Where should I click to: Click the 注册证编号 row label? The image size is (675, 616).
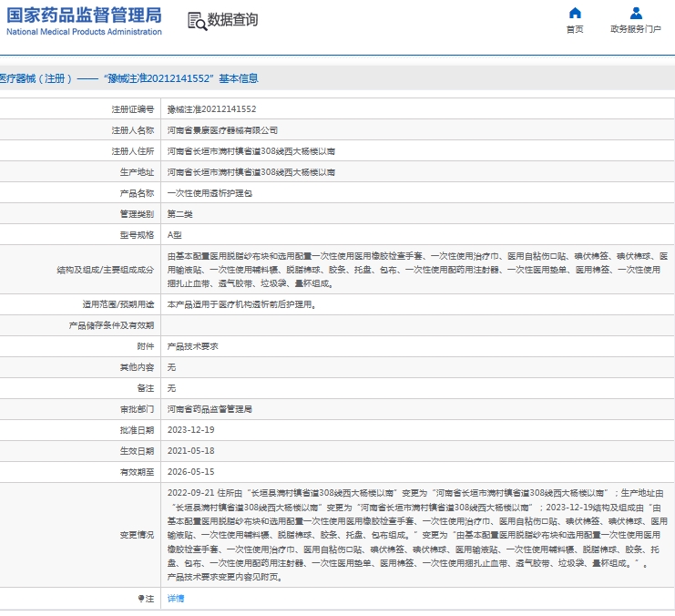pos(133,109)
